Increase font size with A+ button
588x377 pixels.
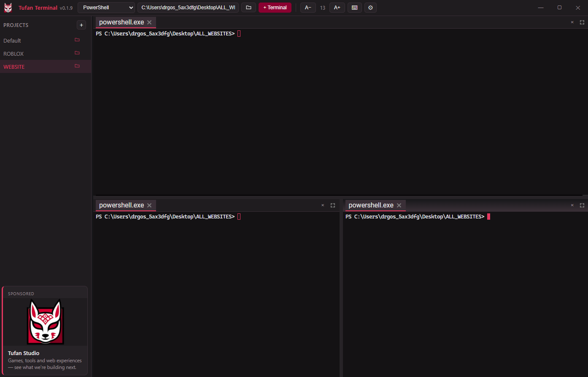[337, 8]
